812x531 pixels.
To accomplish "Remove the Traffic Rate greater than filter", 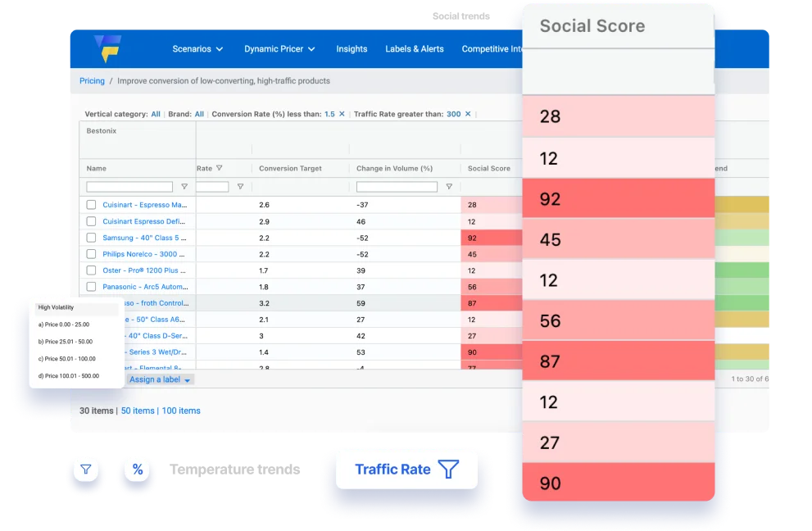I will point(468,114).
